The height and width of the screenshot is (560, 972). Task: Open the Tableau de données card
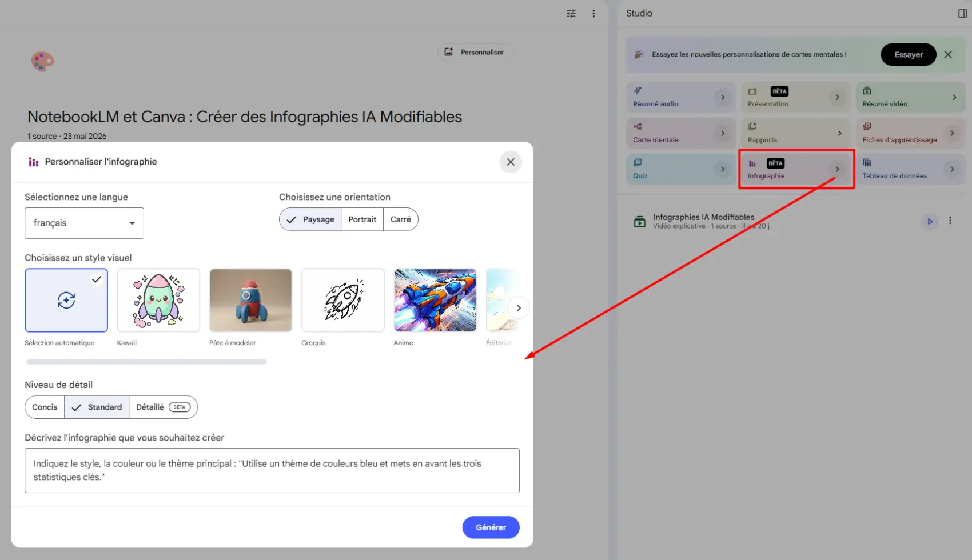coord(910,169)
